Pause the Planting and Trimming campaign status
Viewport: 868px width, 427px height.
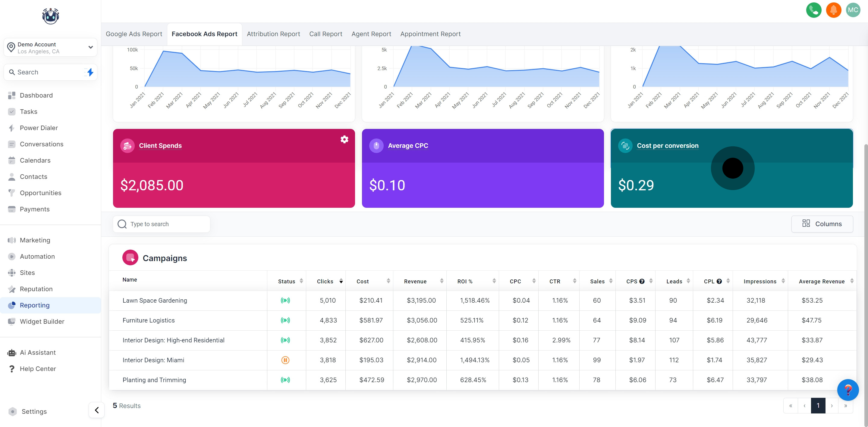(x=286, y=380)
